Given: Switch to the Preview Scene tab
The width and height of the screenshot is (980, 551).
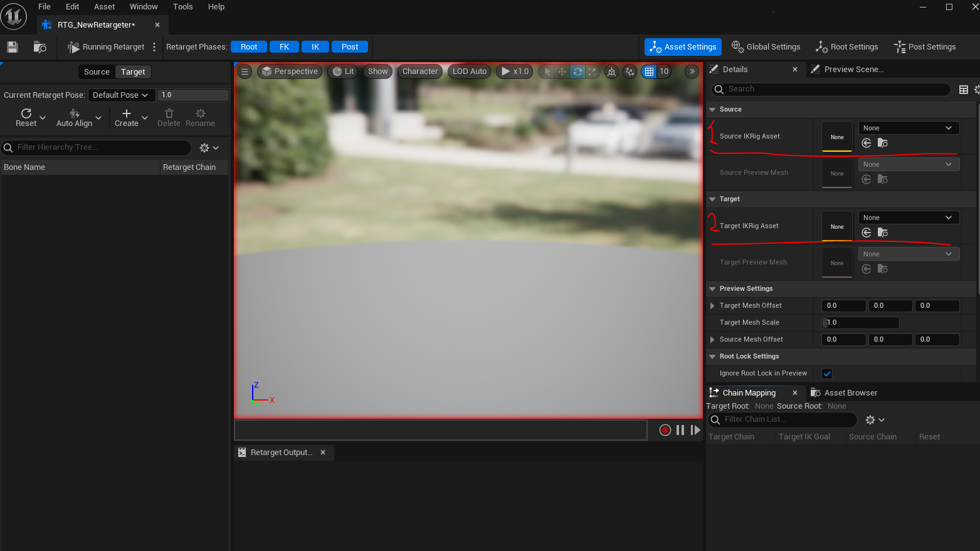Looking at the screenshot, I should (x=848, y=70).
